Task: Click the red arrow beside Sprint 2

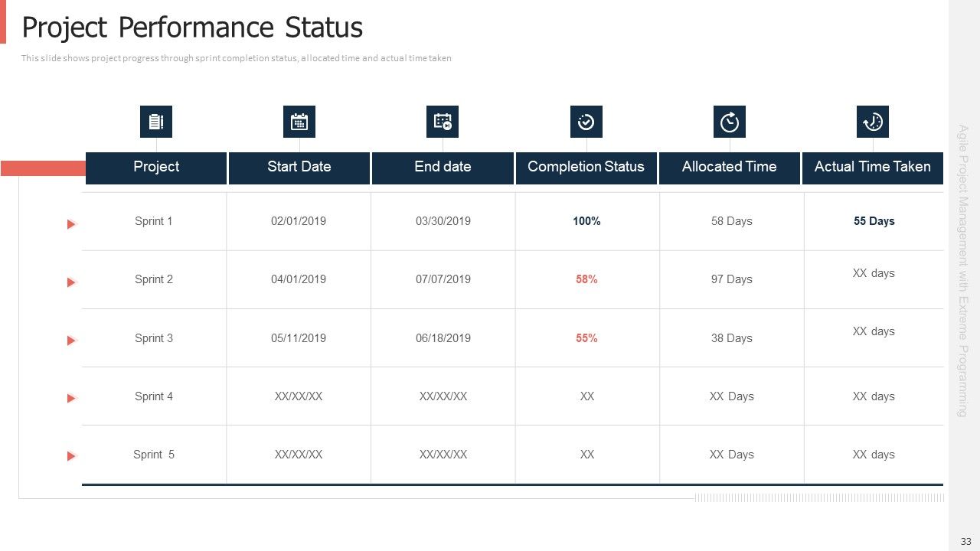Action: pyautogui.click(x=71, y=282)
